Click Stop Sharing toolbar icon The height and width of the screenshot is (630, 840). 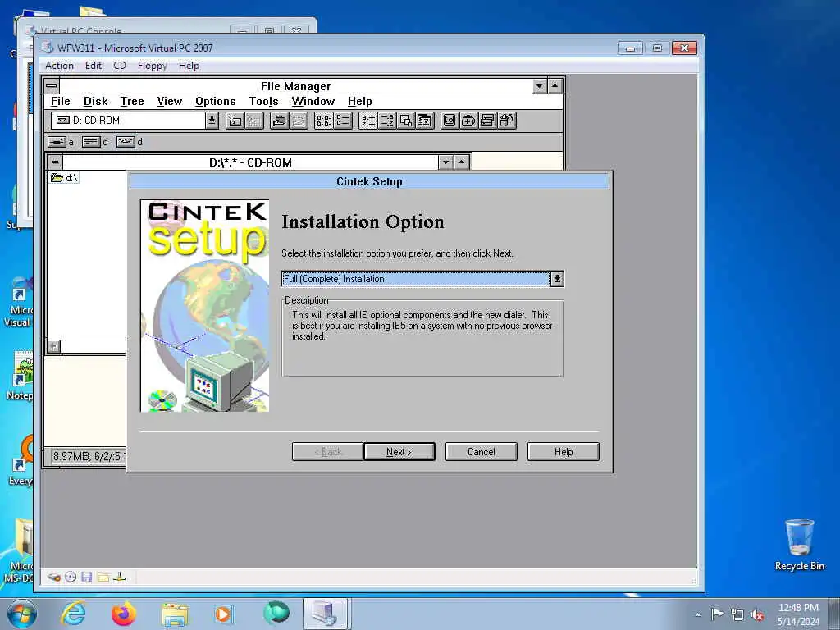pyautogui.click(x=299, y=121)
